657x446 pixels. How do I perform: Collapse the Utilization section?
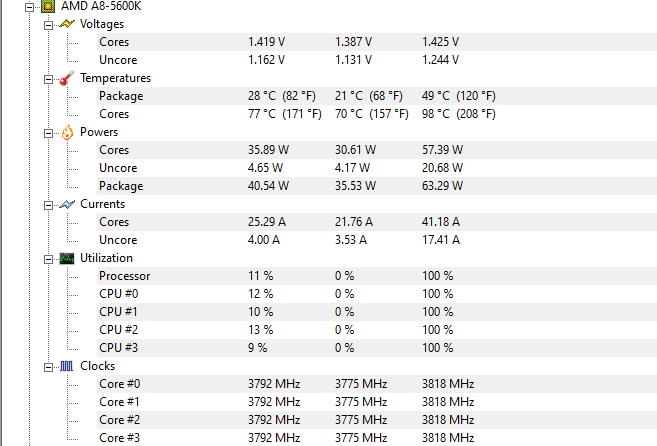click(x=49, y=259)
